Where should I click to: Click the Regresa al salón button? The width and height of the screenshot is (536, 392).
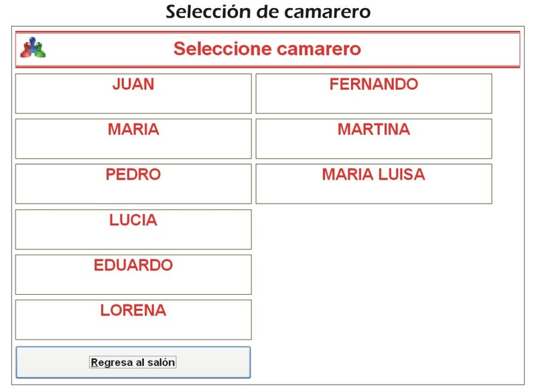point(133,363)
